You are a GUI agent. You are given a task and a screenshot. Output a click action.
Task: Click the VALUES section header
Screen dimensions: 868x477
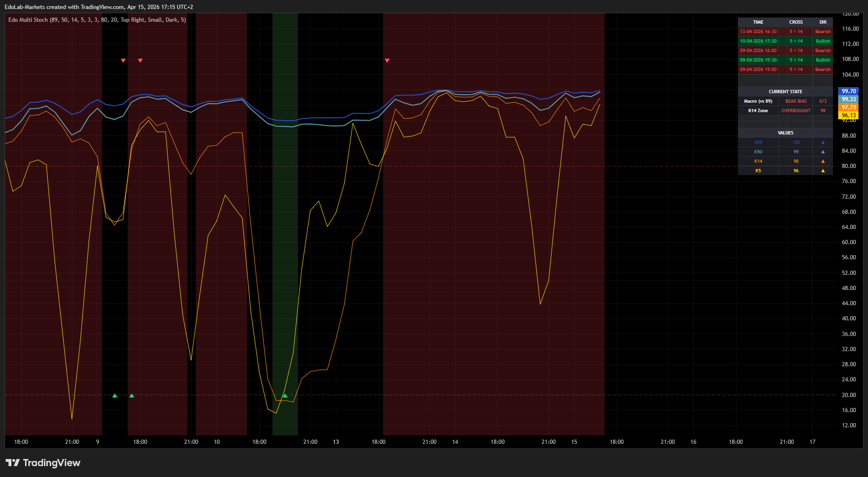coord(786,133)
